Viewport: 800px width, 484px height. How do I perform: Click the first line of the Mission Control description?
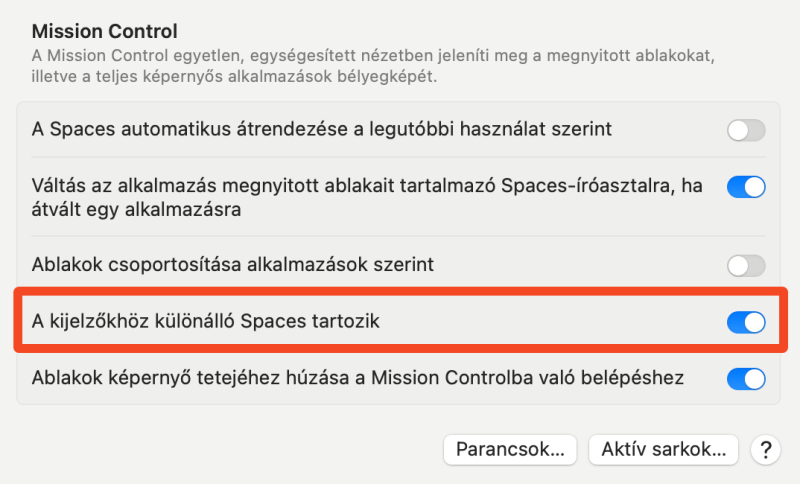(x=373, y=55)
